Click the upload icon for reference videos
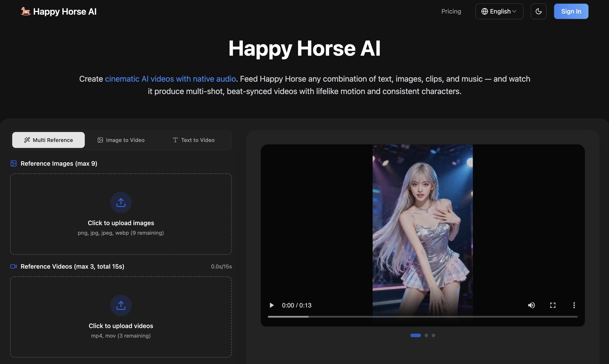The width and height of the screenshot is (609, 364). (x=121, y=305)
